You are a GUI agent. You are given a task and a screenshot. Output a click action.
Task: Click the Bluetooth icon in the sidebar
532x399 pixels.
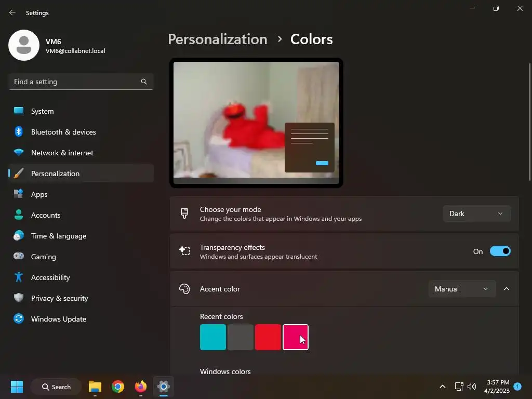(x=19, y=131)
